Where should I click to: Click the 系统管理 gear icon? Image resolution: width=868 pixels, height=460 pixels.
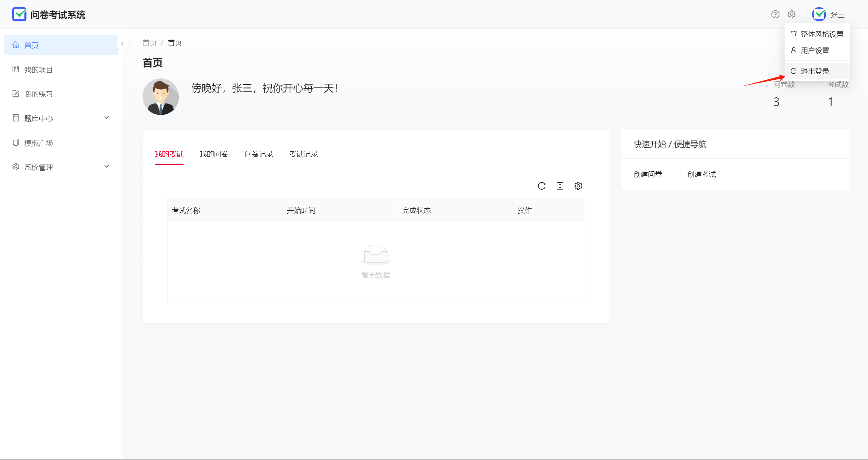coord(16,167)
